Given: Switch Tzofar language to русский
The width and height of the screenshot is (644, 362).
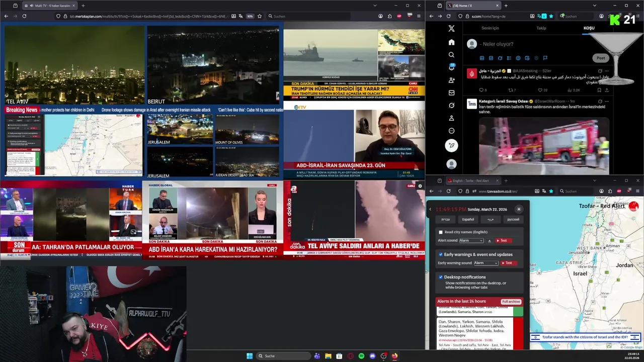Looking at the screenshot, I should 513,219.
